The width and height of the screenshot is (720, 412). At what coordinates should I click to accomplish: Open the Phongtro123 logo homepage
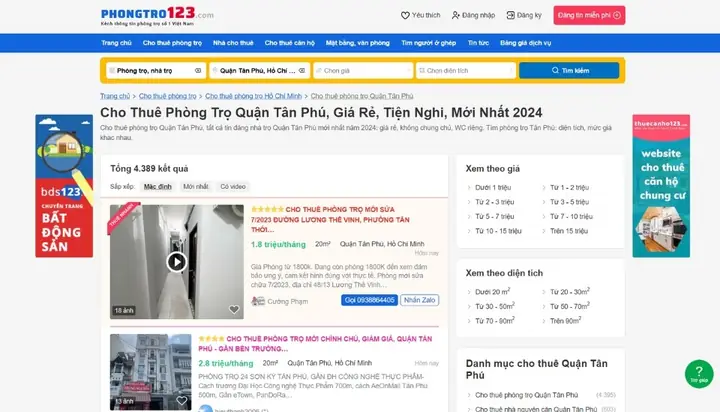[x=157, y=16]
